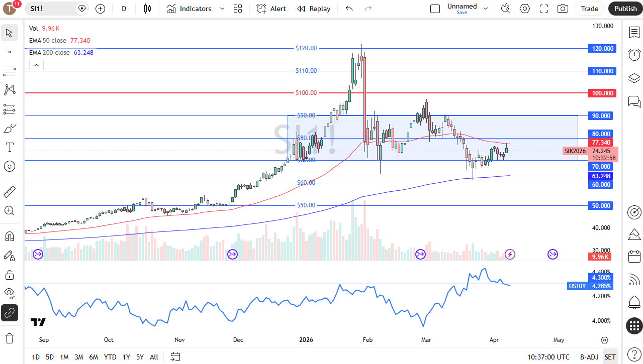Switch range to All
643x364 pixels.
coord(154,357)
